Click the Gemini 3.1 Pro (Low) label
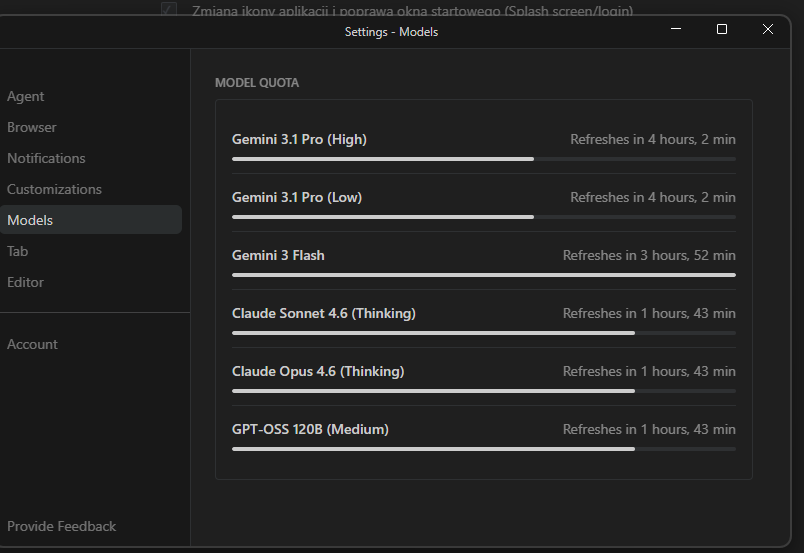The image size is (804, 553). (x=297, y=198)
